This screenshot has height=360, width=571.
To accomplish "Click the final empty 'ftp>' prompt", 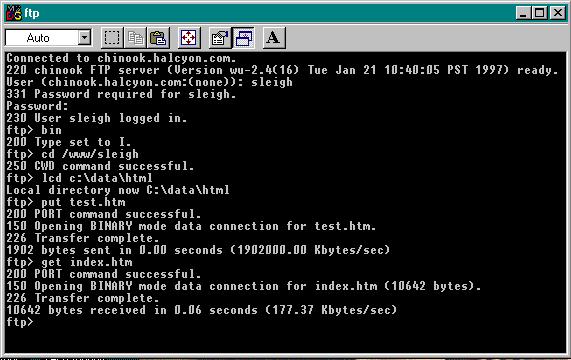I will [x=20, y=323].
